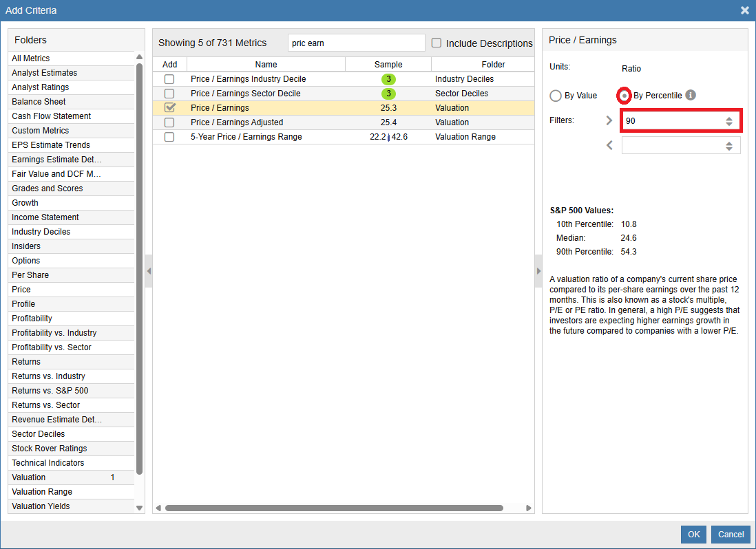This screenshot has height=549, width=756.
Task: Open the Valuation Range folder
Action: click(71, 492)
